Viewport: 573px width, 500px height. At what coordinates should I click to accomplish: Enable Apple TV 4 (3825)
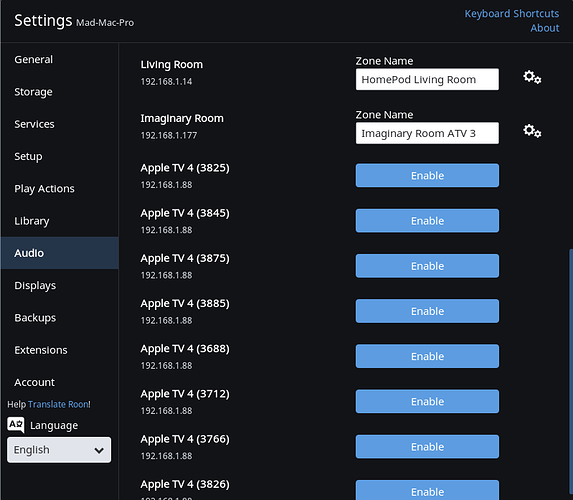click(427, 175)
